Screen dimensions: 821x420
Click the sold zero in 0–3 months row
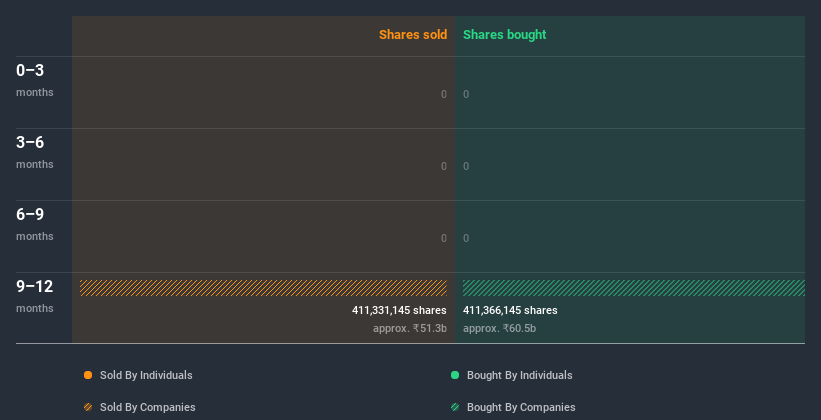(444, 94)
